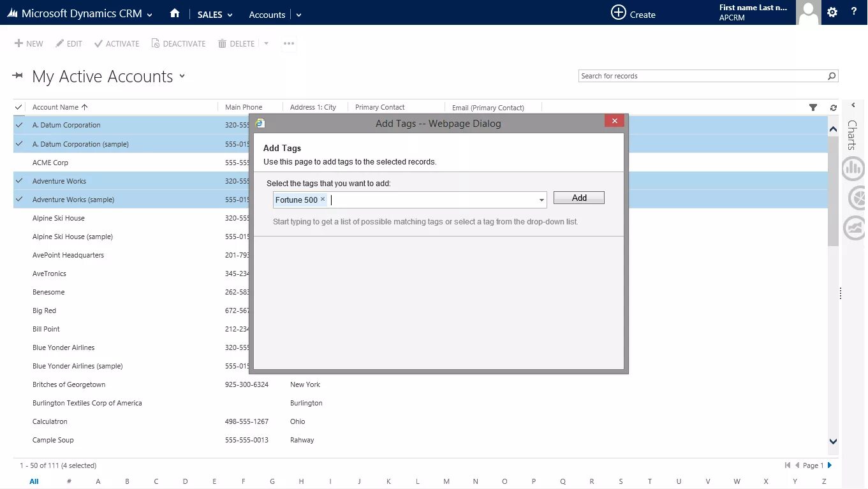Screen dimensions: 868x489
Task: Check the AvePoint Headquarters row
Action: coord(19,255)
